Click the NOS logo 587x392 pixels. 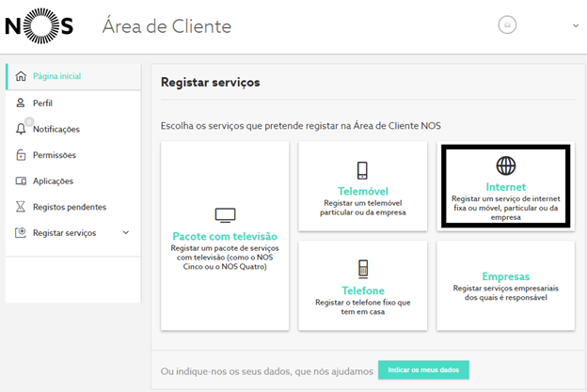(x=39, y=26)
